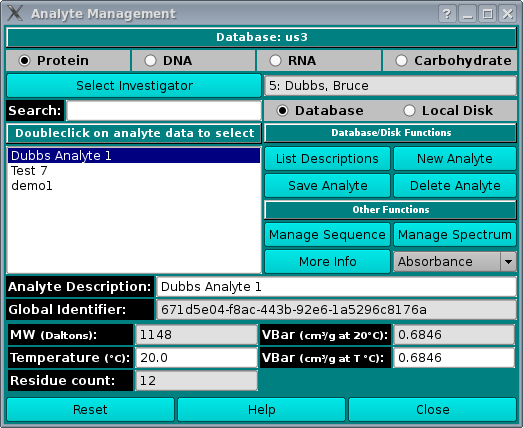The height and width of the screenshot is (428, 523).
Task: Edit the Analyte Description field
Action: tap(337, 287)
